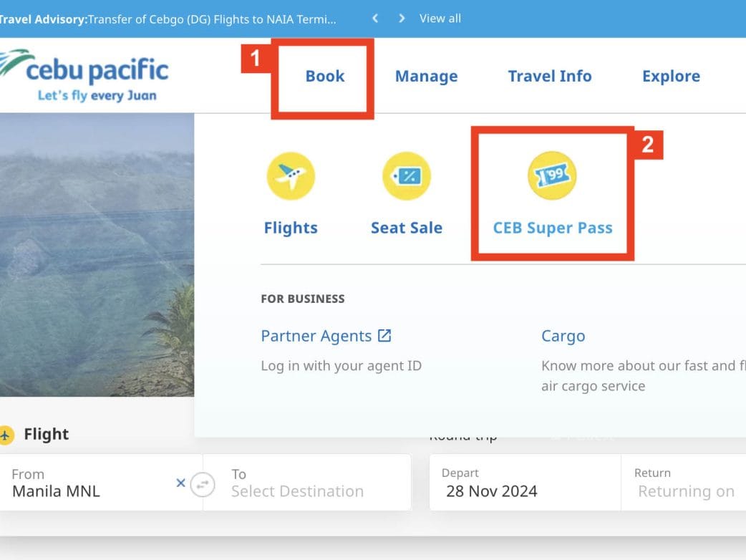The width and height of the screenshot is (746, 560).
Task: Open the Cargo link
Action: click(x=563, y=336)
